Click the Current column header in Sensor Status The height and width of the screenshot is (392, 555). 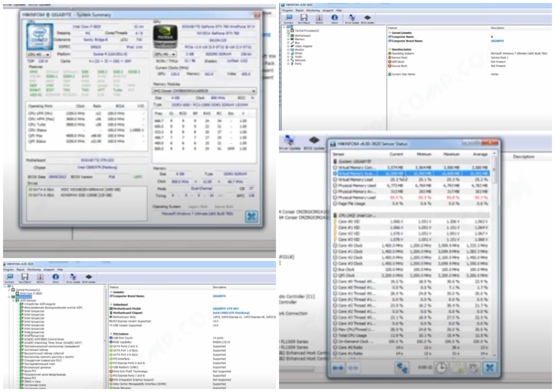pos(396,154)
